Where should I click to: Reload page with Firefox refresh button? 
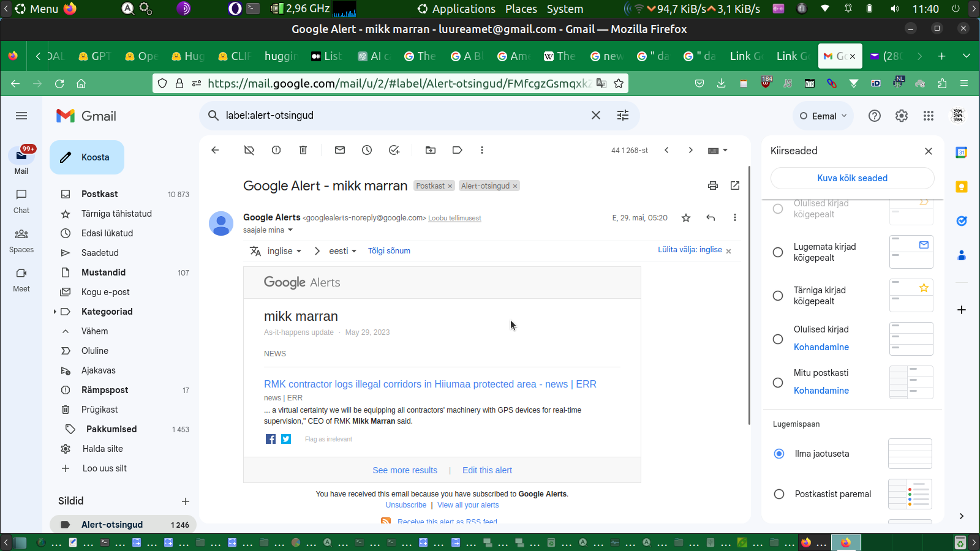point(59,83)
